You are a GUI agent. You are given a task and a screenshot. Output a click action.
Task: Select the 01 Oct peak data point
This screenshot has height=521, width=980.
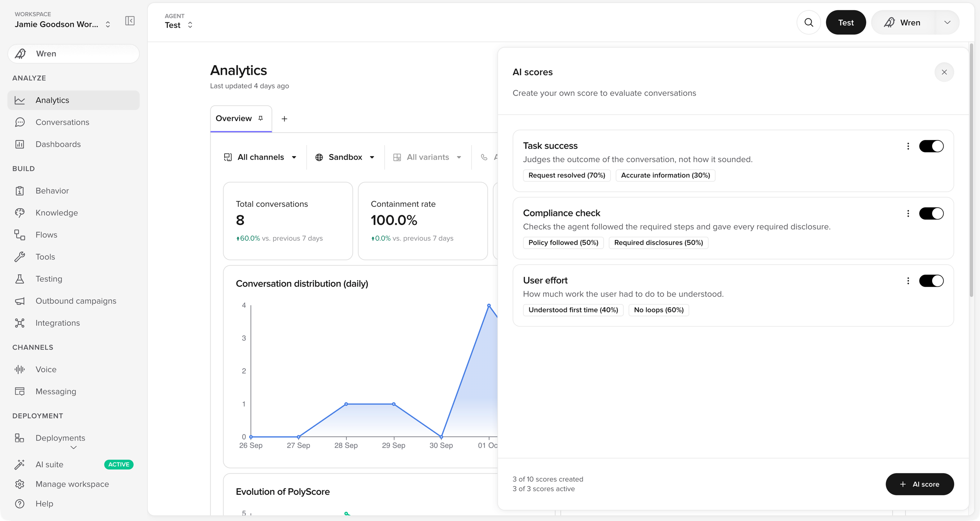coord(489,306)
